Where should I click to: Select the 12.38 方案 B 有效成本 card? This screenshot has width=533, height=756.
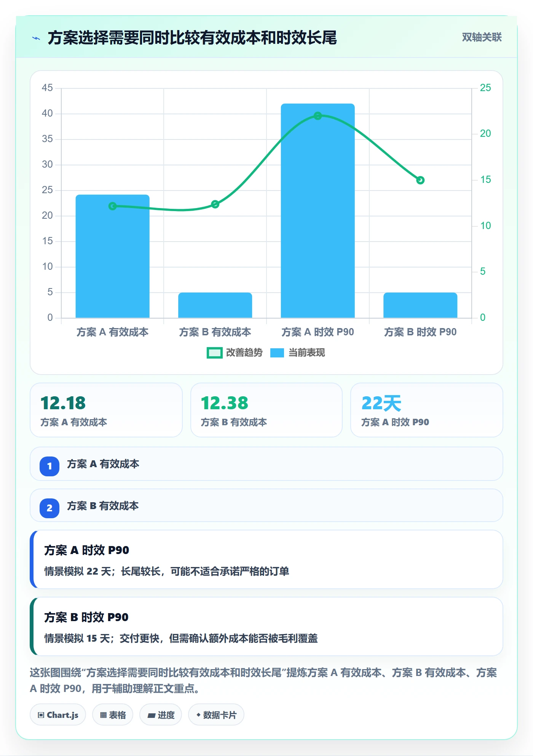point(266,410)
